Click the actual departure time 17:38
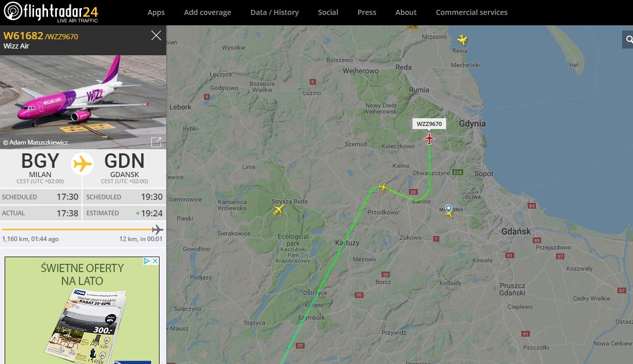 click(x=68, y=213)
